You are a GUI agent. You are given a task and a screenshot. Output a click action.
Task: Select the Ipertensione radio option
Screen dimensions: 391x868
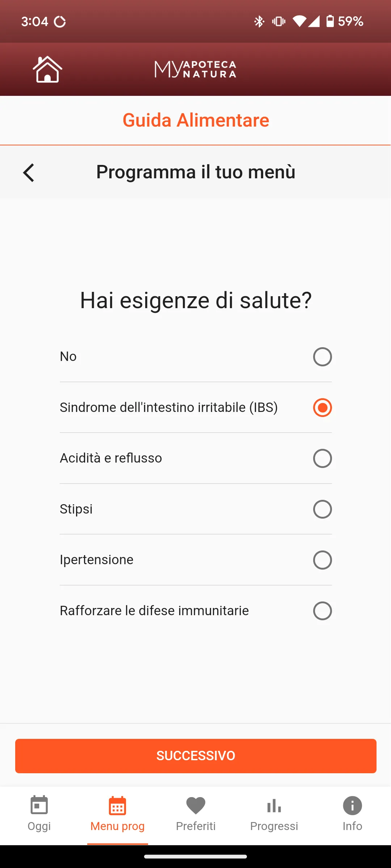(322, 560)
